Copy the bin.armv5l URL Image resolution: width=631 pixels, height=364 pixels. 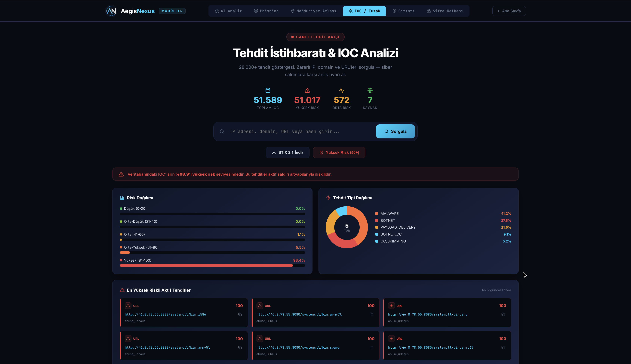(x=240, y=347)
